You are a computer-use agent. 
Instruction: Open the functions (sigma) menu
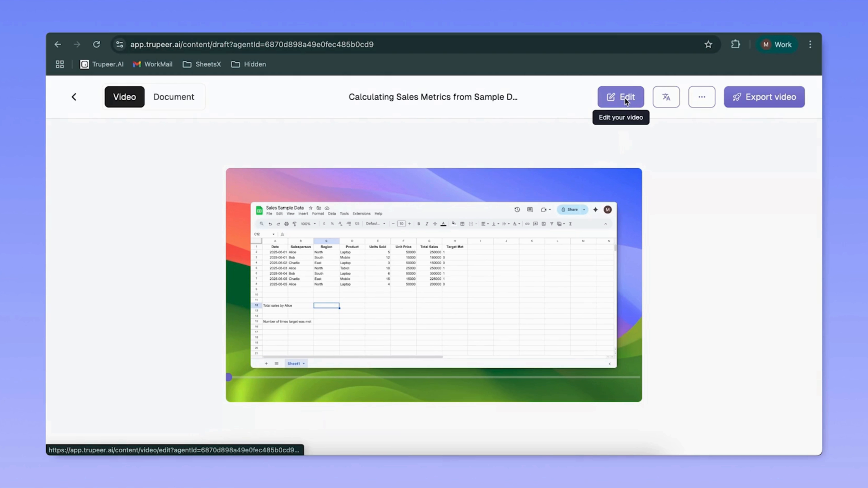click(571, 224)
